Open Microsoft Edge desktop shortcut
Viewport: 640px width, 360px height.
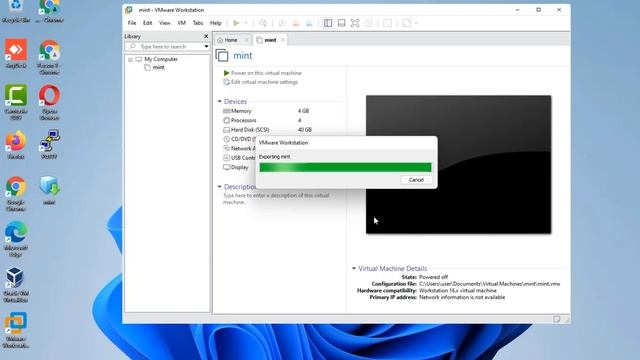click(16, 239)
